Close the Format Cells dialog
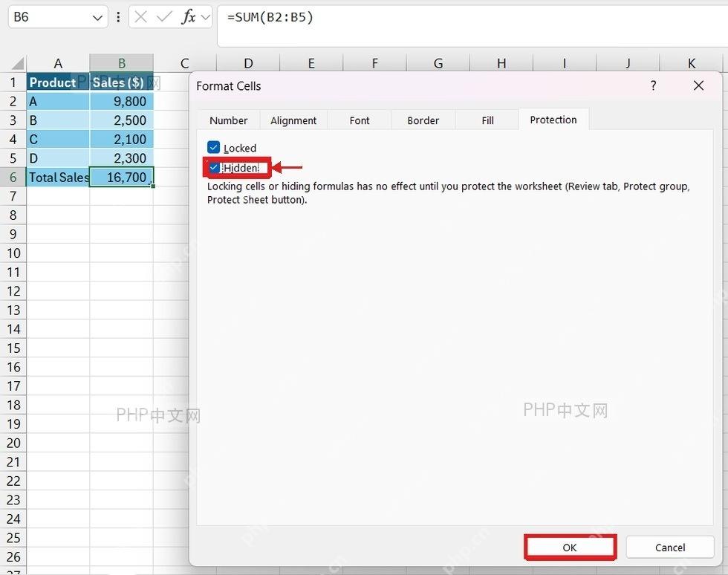Image resolution: width=728 pixels, height=575 pixels. click(x=698, y=85)
